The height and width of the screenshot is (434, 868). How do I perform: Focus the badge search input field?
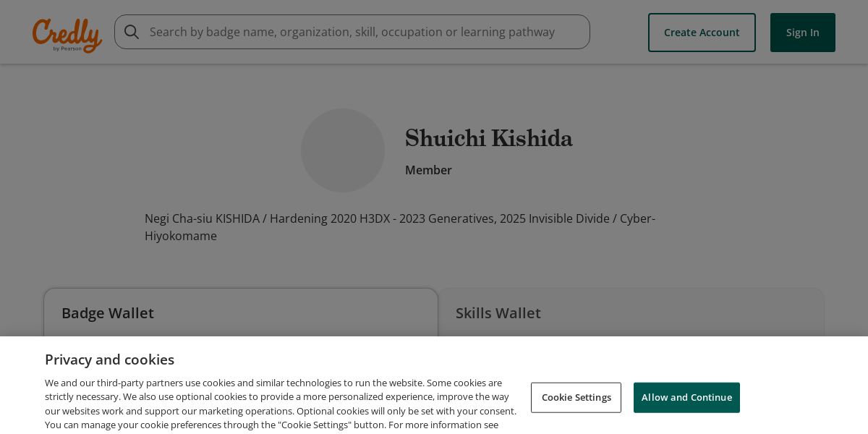coord(352,32)
